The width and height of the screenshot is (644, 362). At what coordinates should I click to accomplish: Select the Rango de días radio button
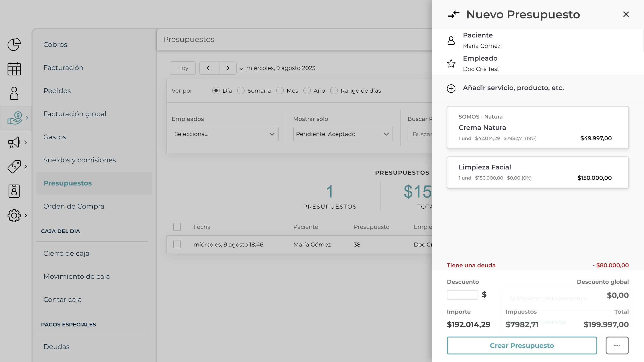pyautogui.click(x=334, y=90)
